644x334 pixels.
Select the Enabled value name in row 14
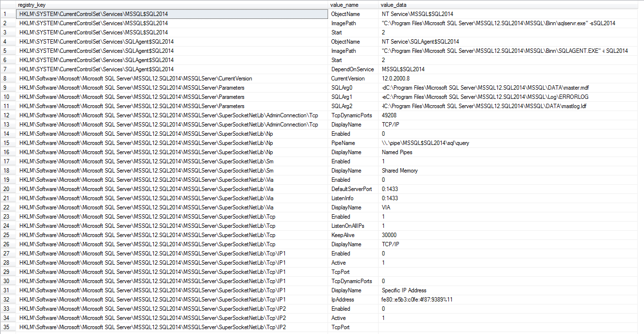(353, 134)
